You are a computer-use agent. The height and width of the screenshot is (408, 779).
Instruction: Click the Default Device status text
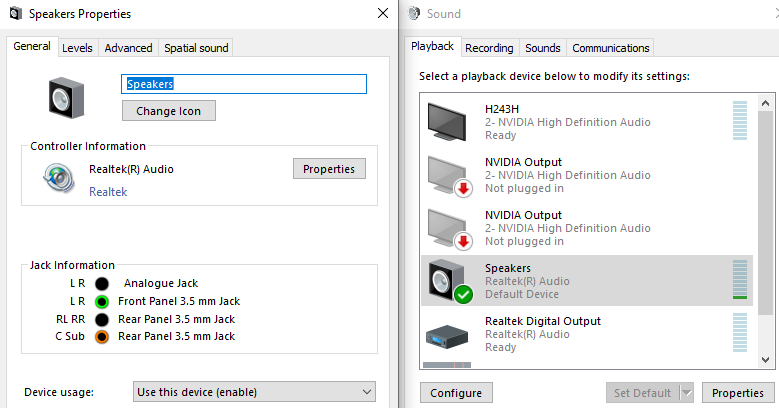522,294
